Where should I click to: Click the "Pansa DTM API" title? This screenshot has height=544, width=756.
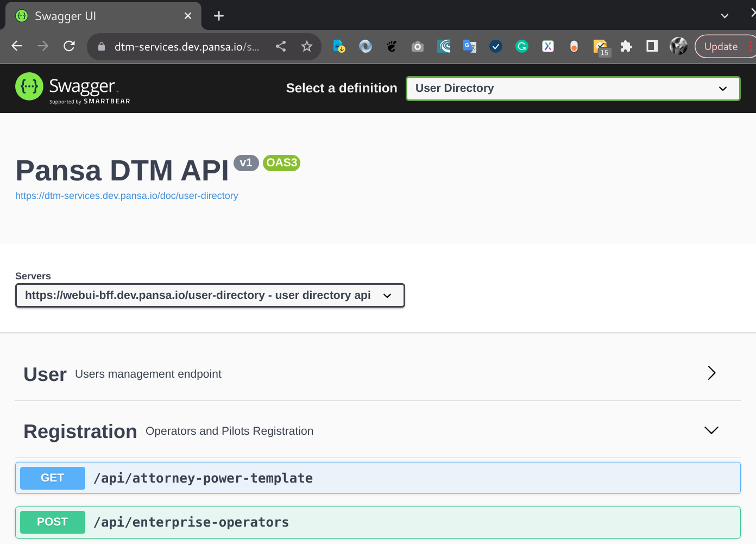pyautogui.click(x=122, y=171)
